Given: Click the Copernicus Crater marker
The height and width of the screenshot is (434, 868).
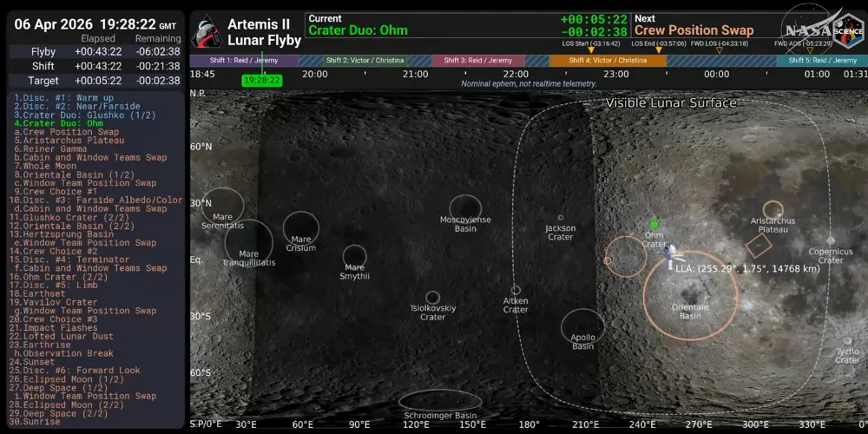Looking at the screenshot, I should (831, 240).
